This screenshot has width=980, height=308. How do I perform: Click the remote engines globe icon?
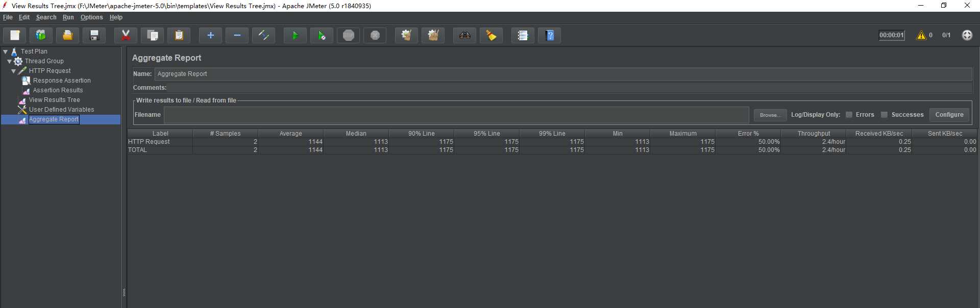pyautogui.click(x=967, y=35)
